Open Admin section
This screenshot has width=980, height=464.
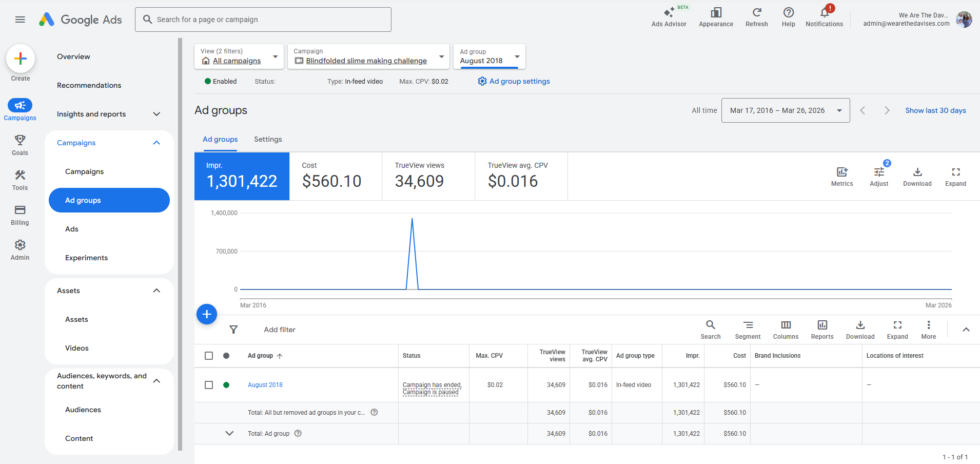pos(20,249)
